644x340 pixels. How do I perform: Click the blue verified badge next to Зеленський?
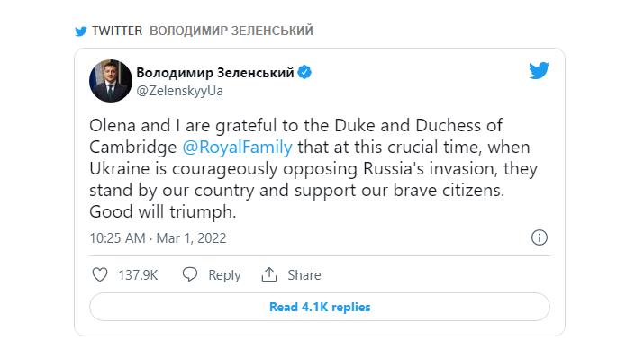coord(304,73)
